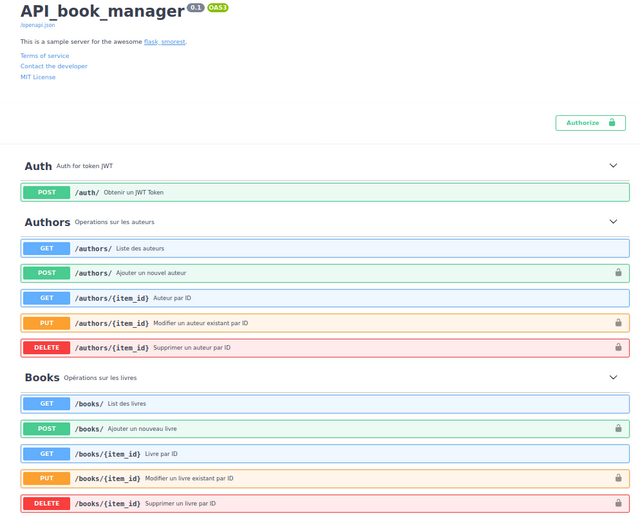640x521 pixels.
Task: Open the /openapi.json link
Action: [38, 25]
